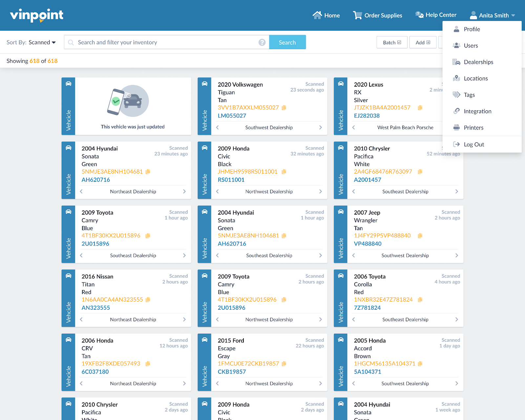Copy VIN 19XFB2F8XDE057493
This screenshot has width=525, height=420.
(x=148, y=364)
